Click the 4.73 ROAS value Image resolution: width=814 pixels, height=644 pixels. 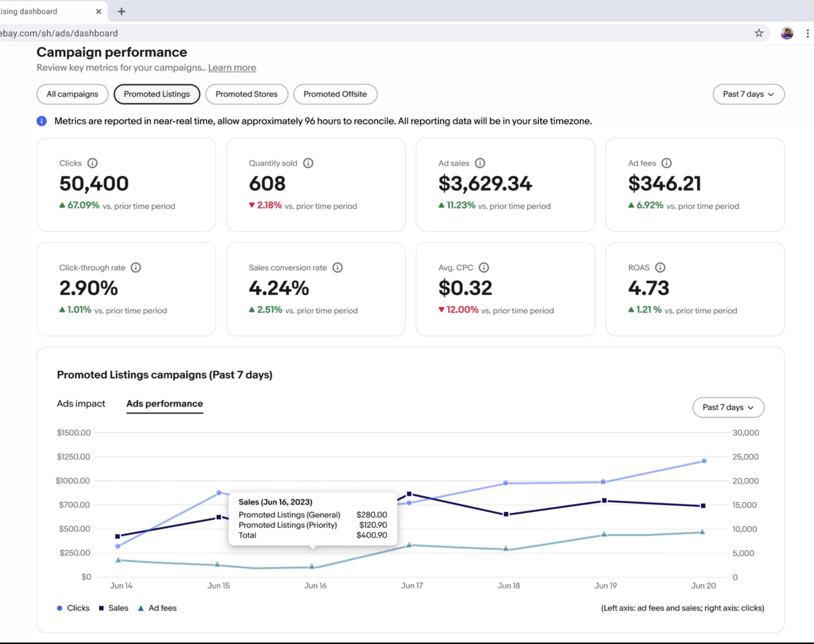pos(649,288)
